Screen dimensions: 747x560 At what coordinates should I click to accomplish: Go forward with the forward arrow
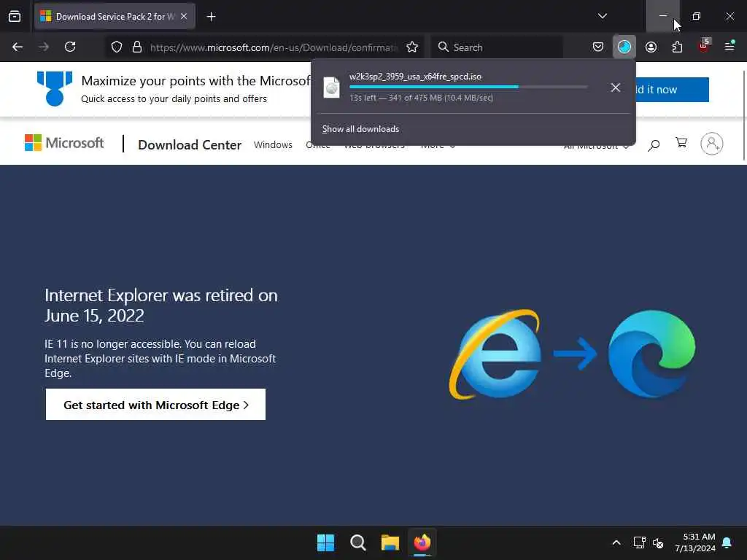(43, 47)
